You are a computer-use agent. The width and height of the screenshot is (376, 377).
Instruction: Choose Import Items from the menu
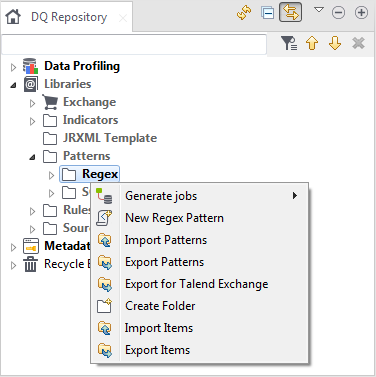(x=199, y=328)
